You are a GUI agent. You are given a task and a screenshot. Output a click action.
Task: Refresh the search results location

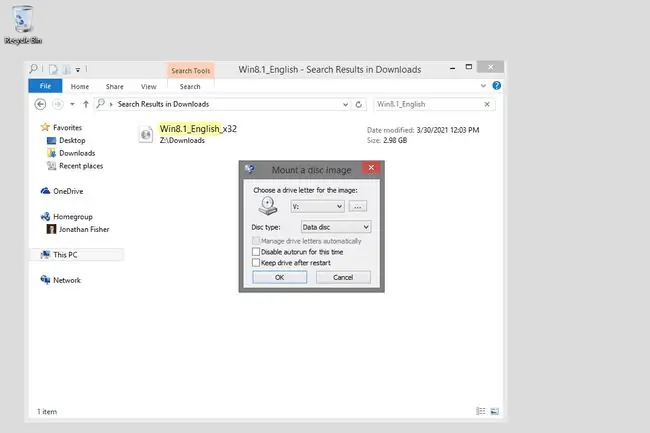pos(359,104)
